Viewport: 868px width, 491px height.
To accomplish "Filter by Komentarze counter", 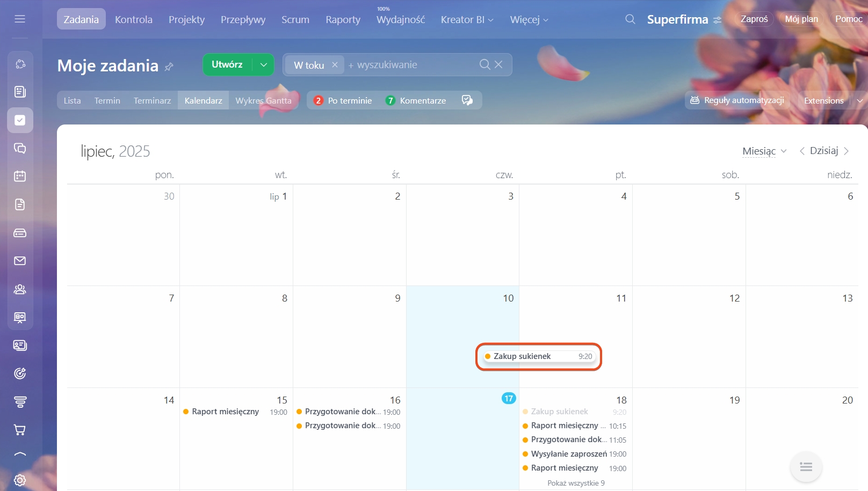I will click(416, 100).
